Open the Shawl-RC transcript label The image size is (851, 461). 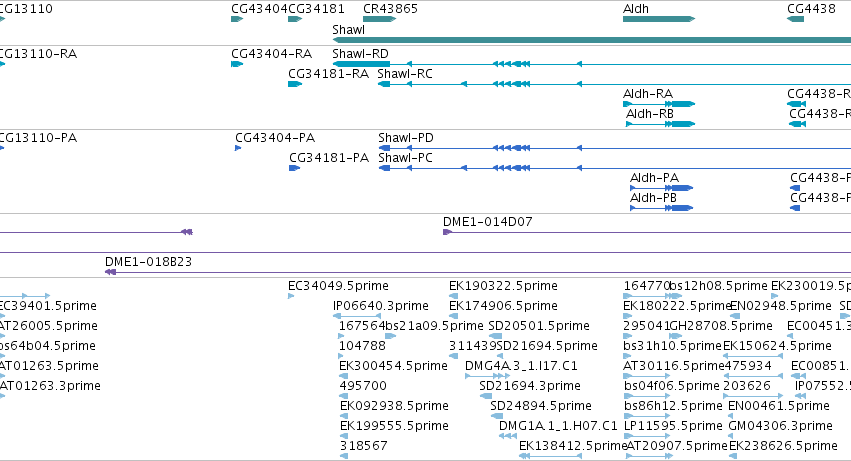pos(405,74)
